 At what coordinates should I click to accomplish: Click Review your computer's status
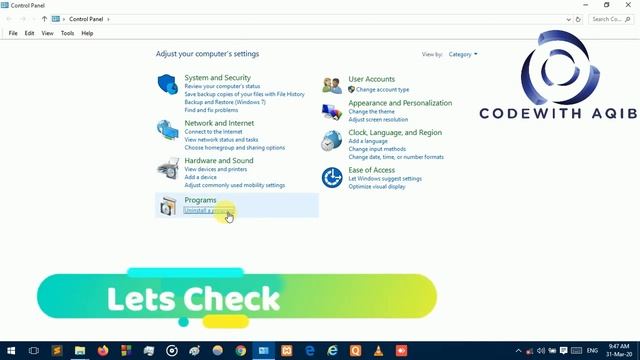point(222,86)
